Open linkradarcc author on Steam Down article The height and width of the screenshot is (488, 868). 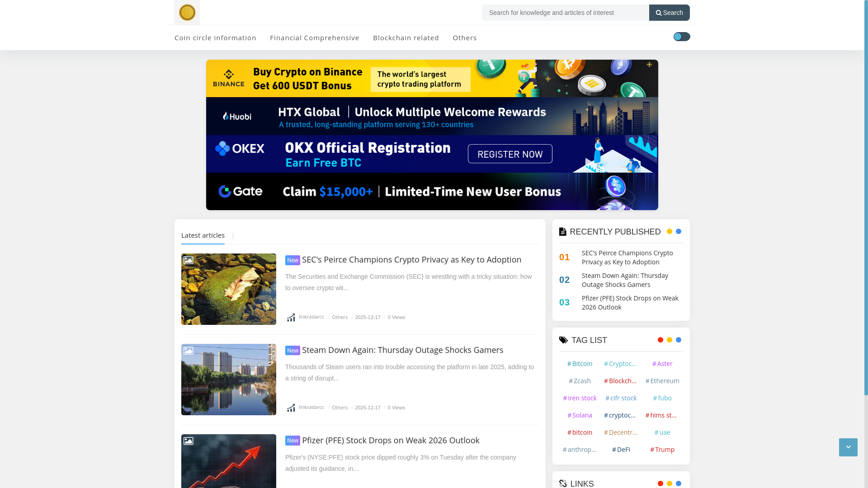(311, 407)
